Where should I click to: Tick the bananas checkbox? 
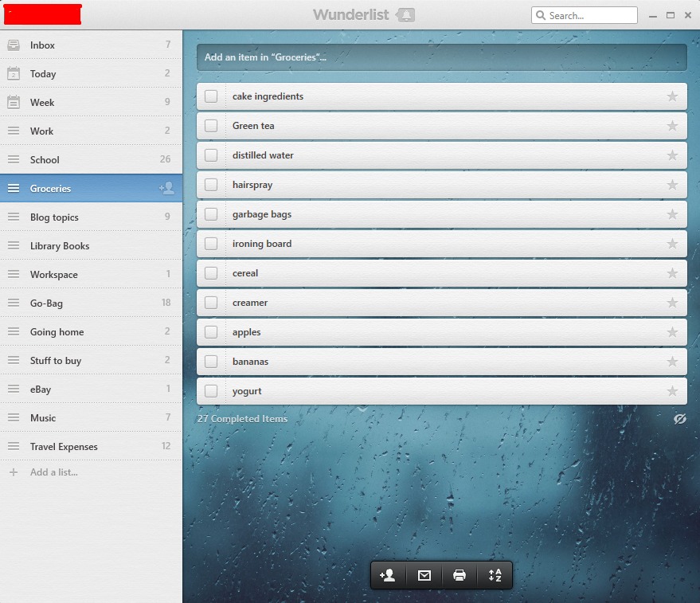(x=211, y=362)
